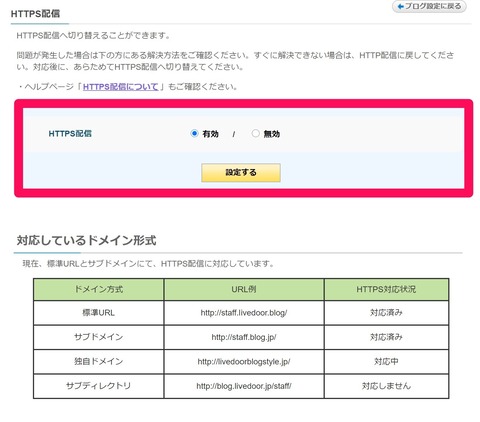Click the サブディレクトリ cell
The height and width of the screenshot is (422, 480).
[99, 386]
